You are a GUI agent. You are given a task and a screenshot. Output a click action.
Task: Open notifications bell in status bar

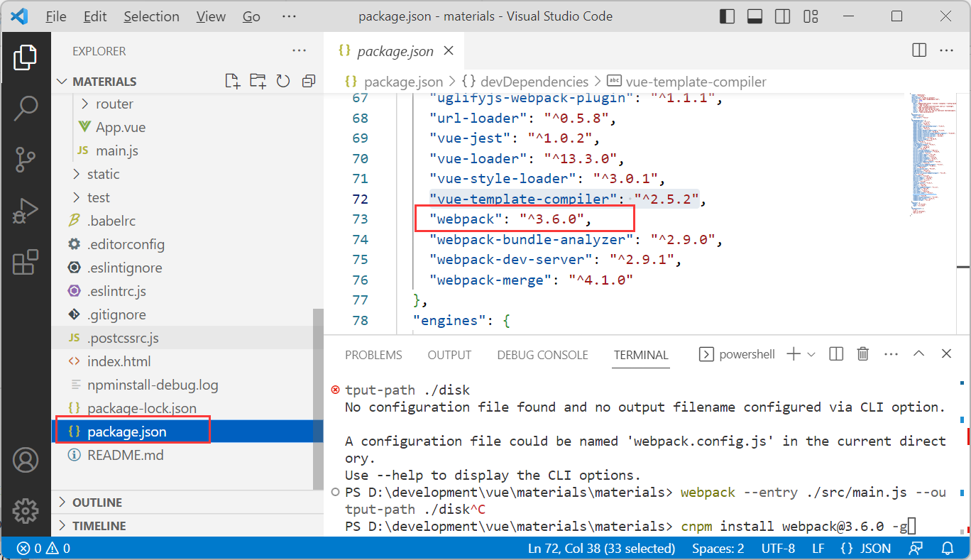948,549
